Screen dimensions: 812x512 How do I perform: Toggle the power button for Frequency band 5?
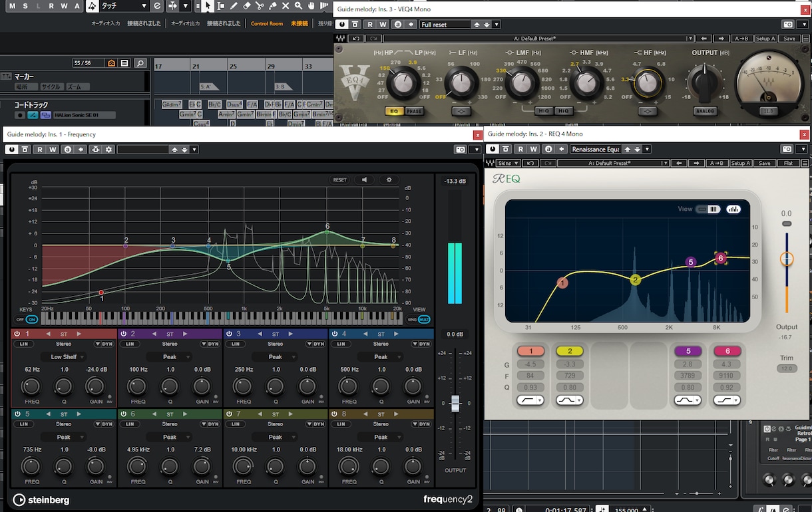18,414
